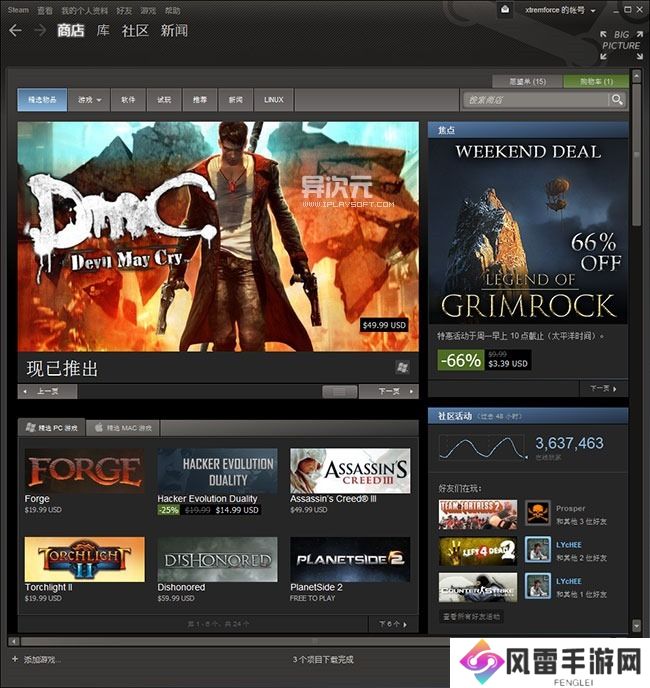Click 上一页 previous page on carousel
Screen dimensions: 650x688
[x=47, y=391]
